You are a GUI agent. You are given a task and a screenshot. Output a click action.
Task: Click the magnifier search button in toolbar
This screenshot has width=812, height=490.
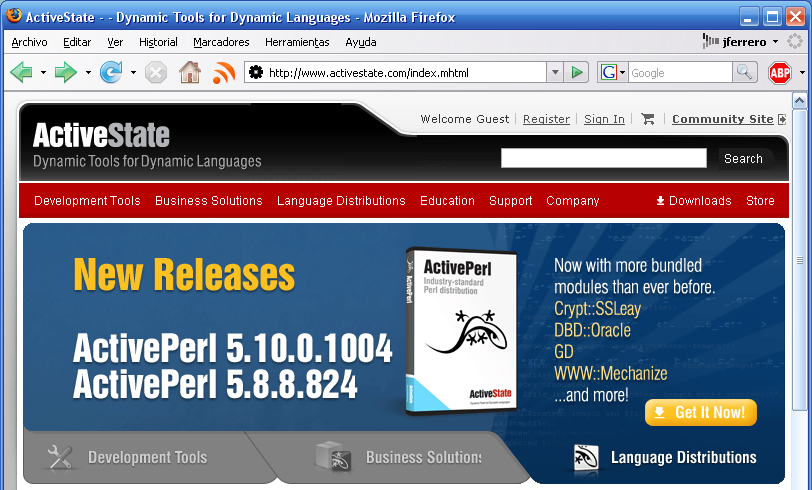click(x=745, y=72)
